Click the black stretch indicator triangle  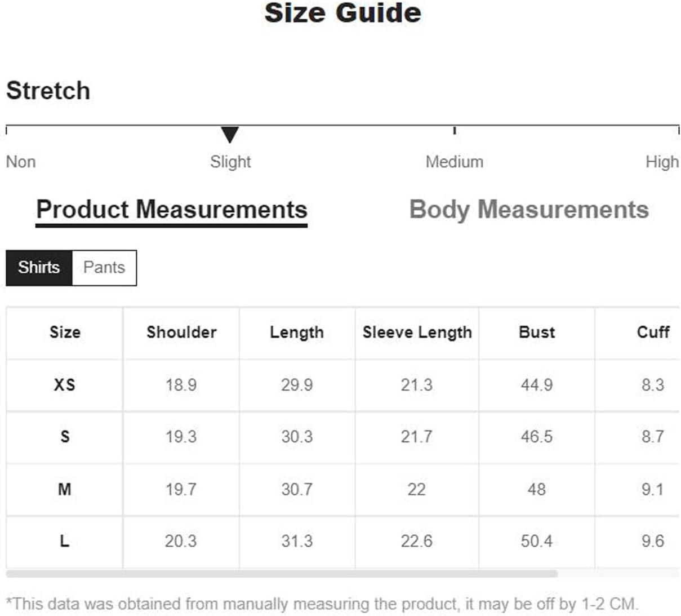pos(230,135)
